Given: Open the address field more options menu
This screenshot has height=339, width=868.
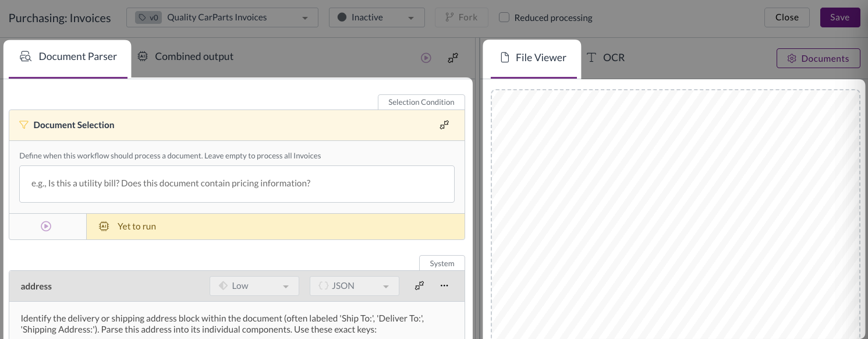Looking at the screenshot, I should (444, 285).
